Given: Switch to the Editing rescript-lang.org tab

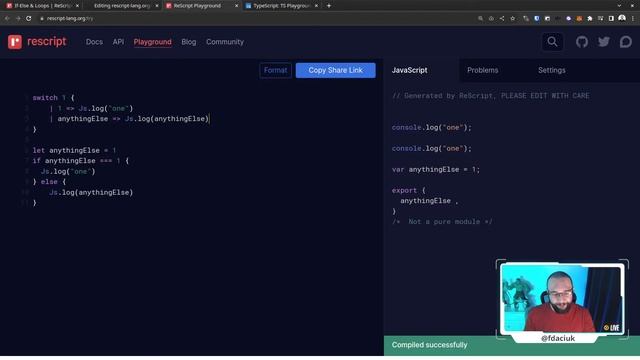Looking at the screenshot, I should click(x=122, y=6).
